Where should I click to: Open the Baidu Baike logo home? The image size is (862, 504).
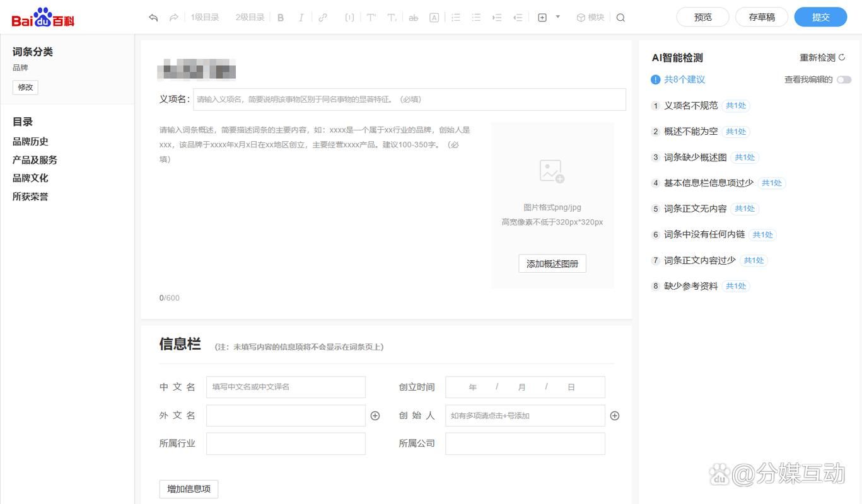click(43, 17)
